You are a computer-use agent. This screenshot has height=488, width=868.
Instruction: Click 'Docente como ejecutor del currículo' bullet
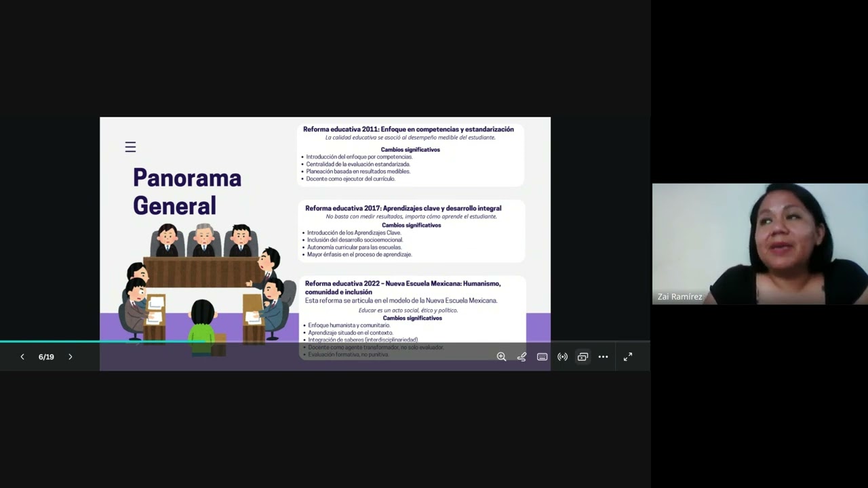(x=350, y=179)
